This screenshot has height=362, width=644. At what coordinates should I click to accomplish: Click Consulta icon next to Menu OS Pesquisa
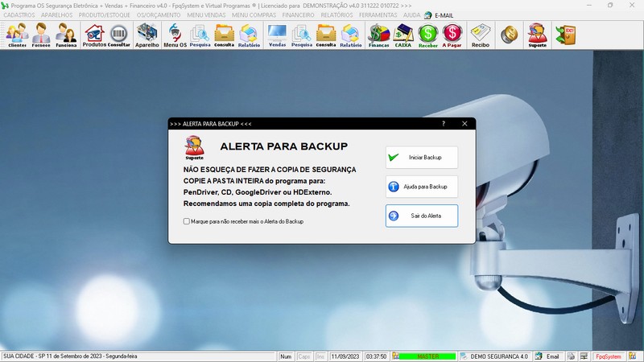tap(225, 35)
